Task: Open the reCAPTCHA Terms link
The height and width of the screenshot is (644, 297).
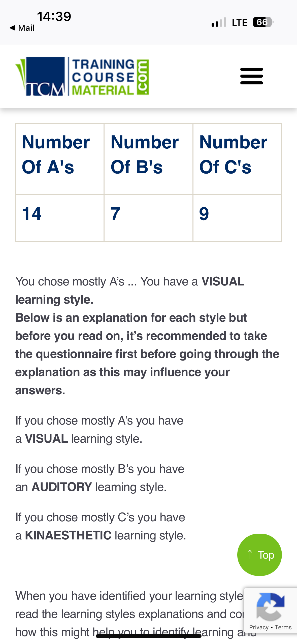Action: point(283,627)
